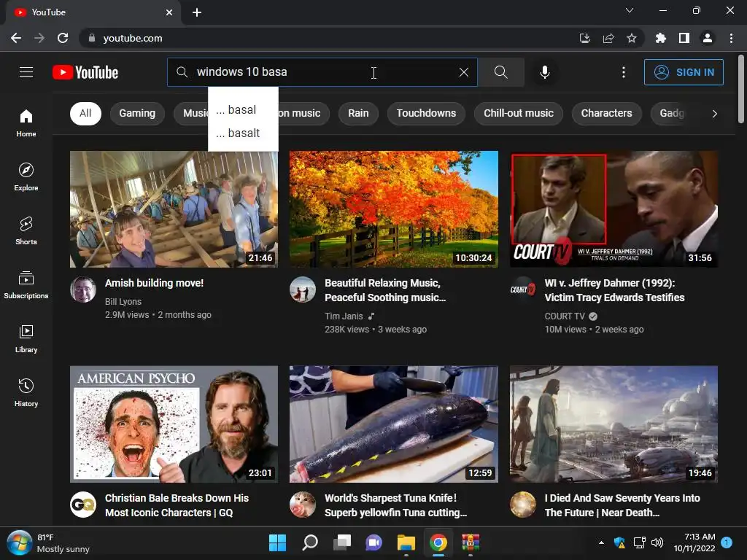Click inside the search text field
This screenshot has height=560, width=747.
click(322, 72)
